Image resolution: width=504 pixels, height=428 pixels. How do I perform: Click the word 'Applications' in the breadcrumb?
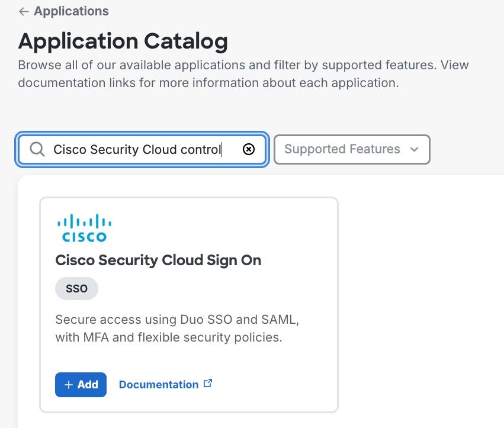coord(72,11)
